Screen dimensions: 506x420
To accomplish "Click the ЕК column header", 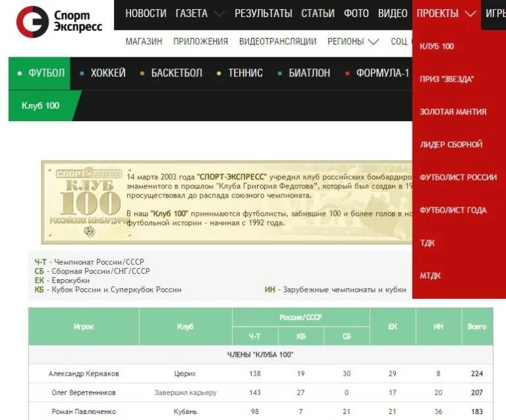I will click(x=393, y=327).
